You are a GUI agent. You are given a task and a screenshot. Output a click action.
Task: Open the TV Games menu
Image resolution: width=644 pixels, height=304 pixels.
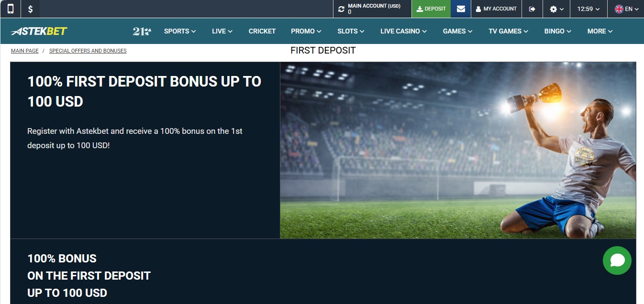pos(509,31)
